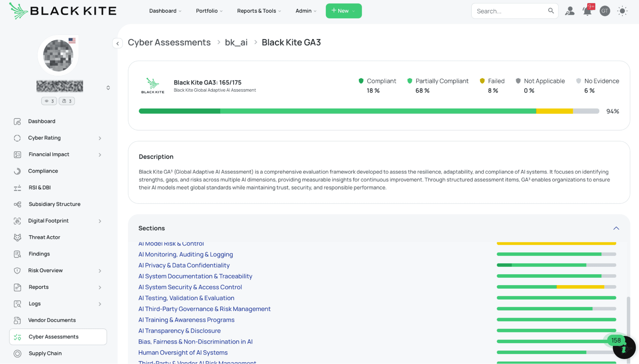Screen dimensions: 639x364
Task: Select the Vendor Documents sidebar icon
Action: click(17, 320)
